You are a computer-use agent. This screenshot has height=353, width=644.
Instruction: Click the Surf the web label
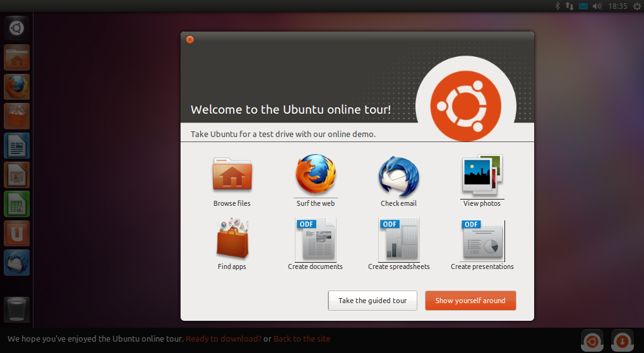(x=316, y=203)
